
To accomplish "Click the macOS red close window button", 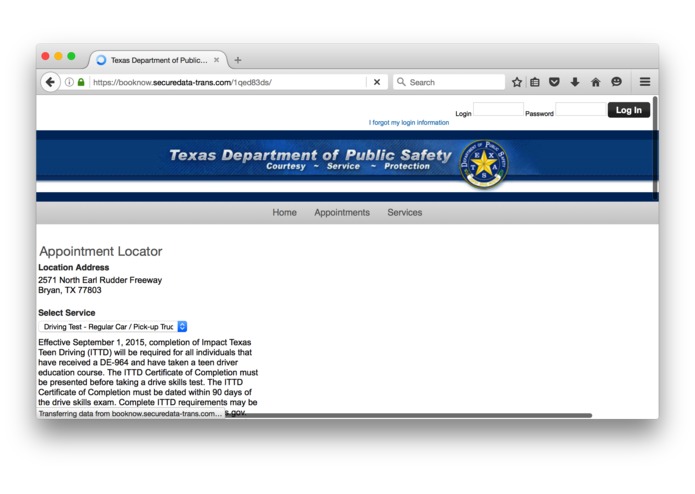I will click(45, 56).
